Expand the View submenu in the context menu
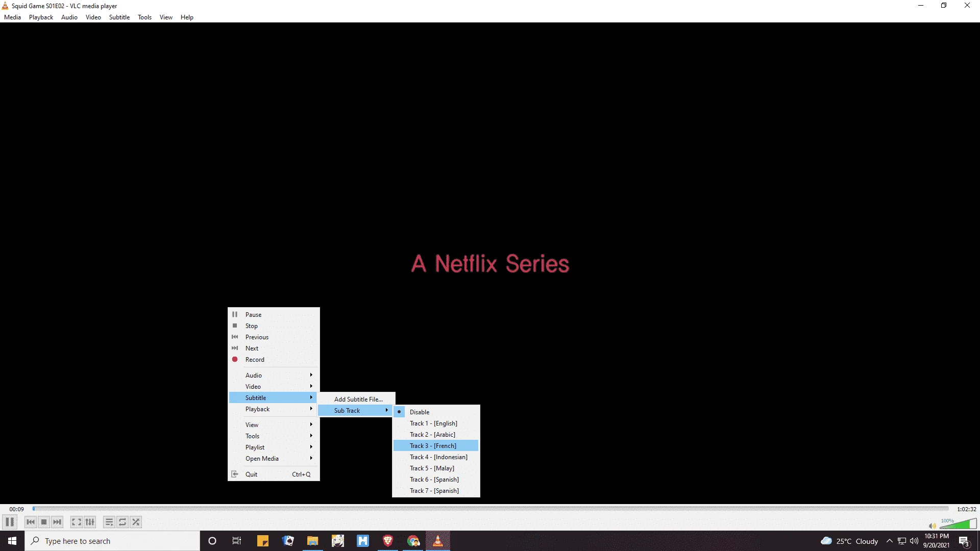The height and width of the screenshot is (551, 980). coord(274,425)
